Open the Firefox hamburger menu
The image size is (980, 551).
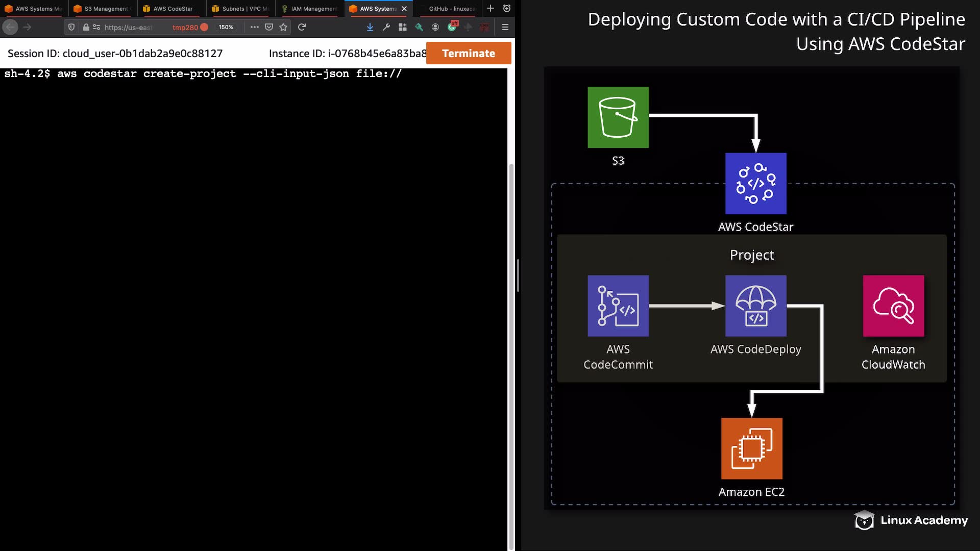[505, 27]
